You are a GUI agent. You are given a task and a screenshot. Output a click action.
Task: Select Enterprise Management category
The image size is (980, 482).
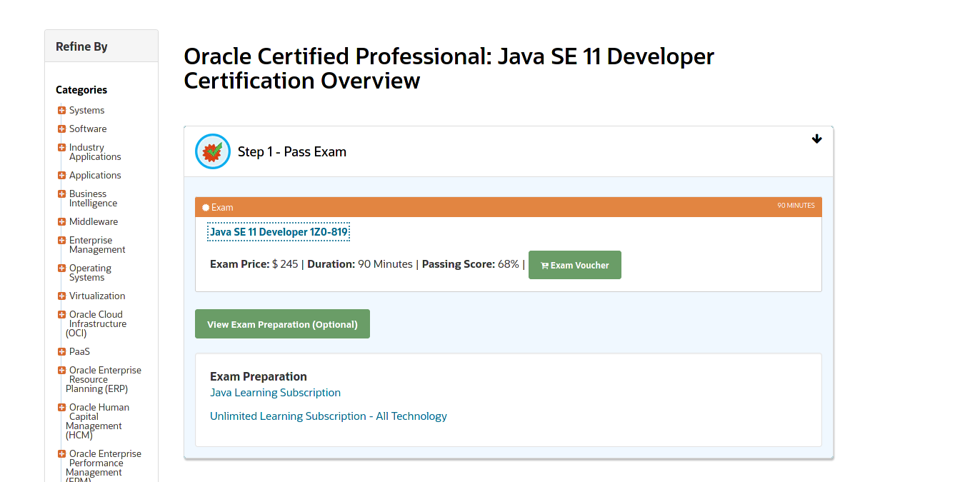pyautogui.click(x=97, y=245)
